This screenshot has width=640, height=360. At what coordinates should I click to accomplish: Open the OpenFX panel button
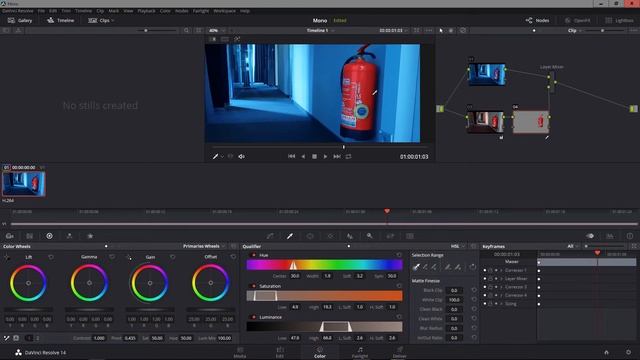pos(578,20)
